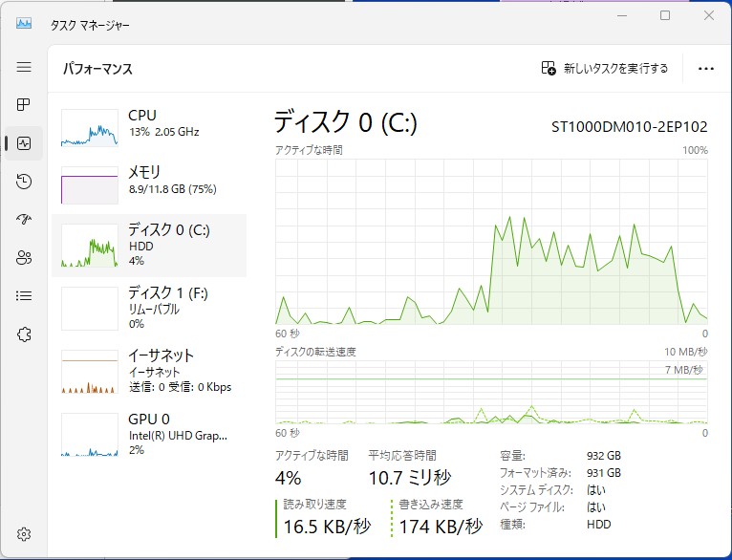
Task: Open the Services puzzle icon
Action: tap(24, 334)
